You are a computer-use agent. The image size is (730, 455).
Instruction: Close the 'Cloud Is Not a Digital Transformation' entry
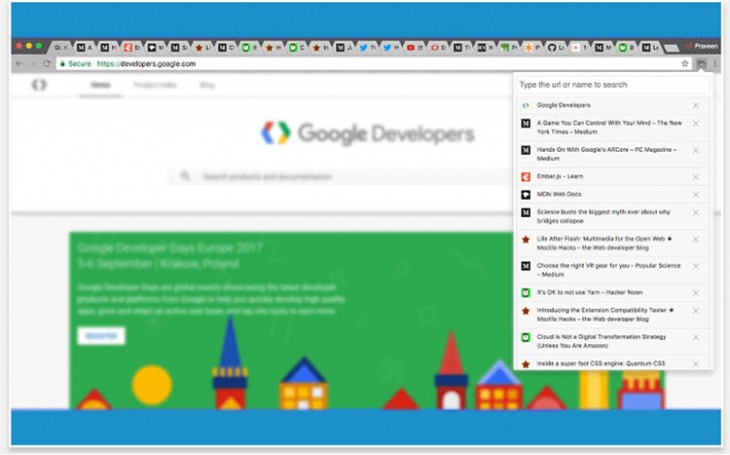point(696,338)
